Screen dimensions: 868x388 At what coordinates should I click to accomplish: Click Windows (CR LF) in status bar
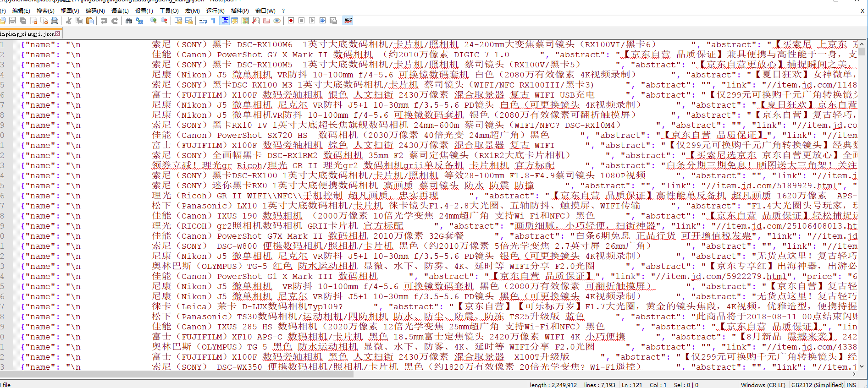[x=763, y=385]
